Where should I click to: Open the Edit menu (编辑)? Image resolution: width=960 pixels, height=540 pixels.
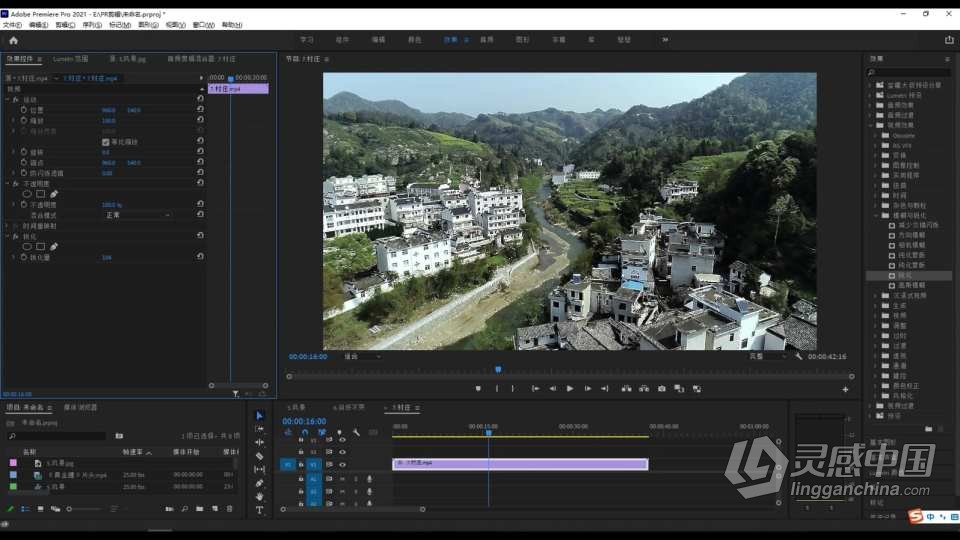(x=38, y=25)
